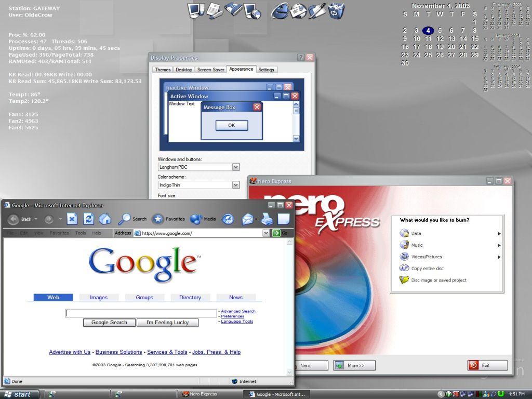Click the Home icon in Internet Explorer toolbar
The image size is (532, 399).
(x=105, y=219)
